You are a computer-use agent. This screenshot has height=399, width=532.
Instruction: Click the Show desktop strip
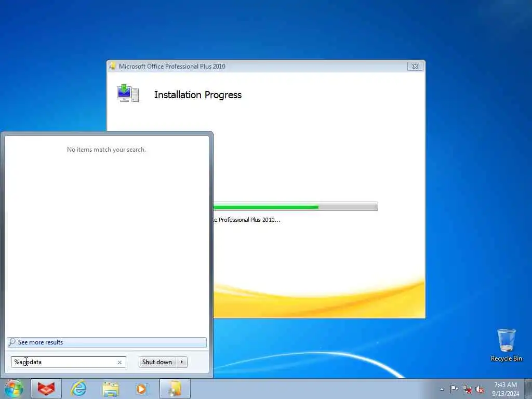(528, 389)
